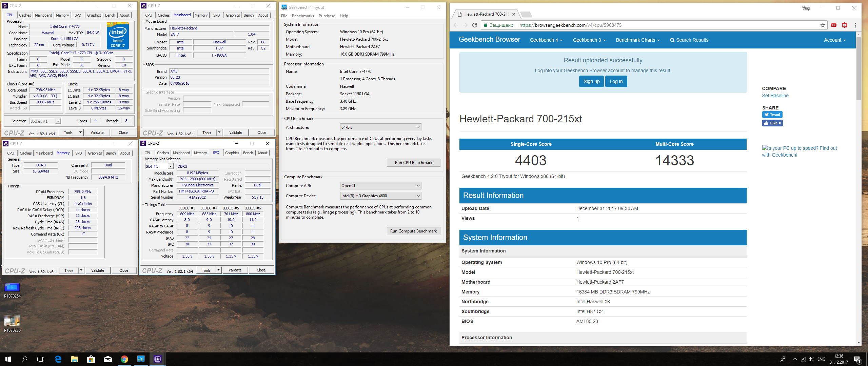This screenshot has height=366, width=868.
Task: Switch to Bench tab in SPD tab window
Action: [248, 153]
